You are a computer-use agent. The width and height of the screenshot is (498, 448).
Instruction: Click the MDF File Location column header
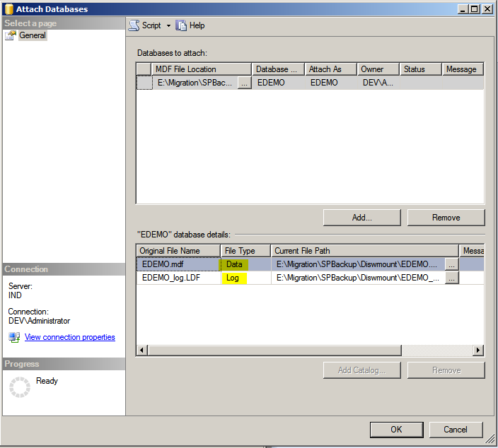tap(202, 69)
